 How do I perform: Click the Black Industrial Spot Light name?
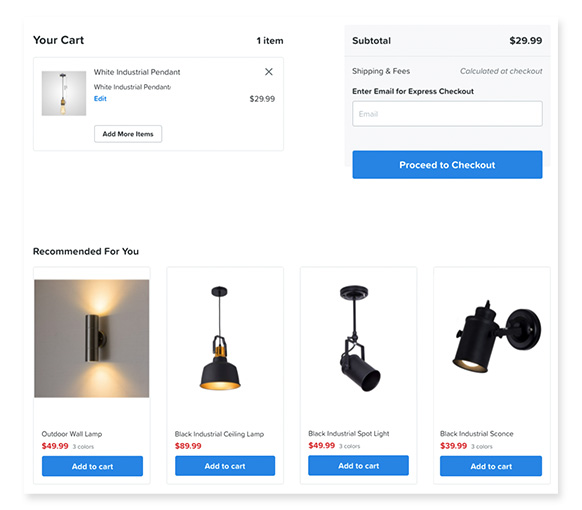point(349,434)
